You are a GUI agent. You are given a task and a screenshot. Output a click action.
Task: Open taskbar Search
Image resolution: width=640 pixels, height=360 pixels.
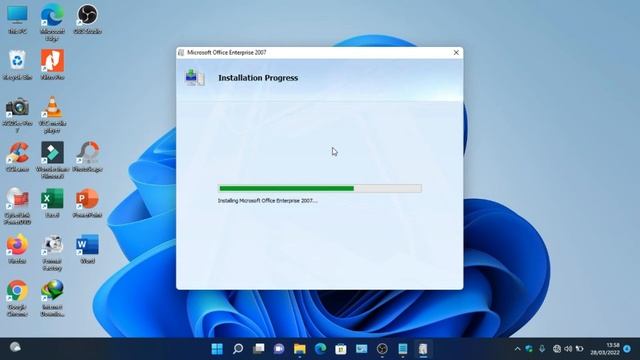pyautogui.click(x=238, y=349)
